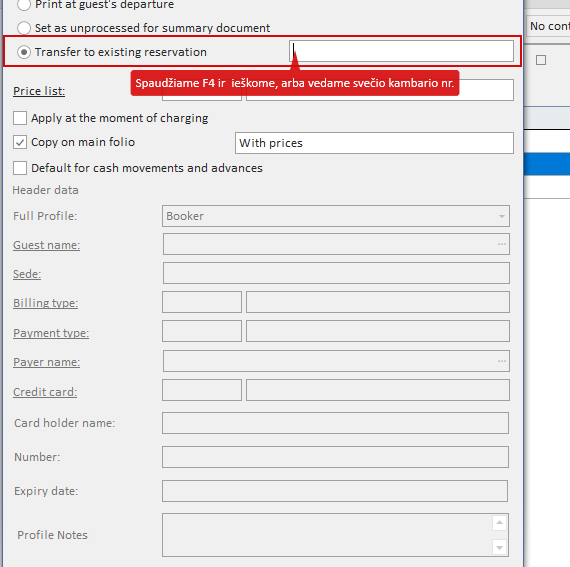Viewport: 570px width, 567px height.
Task: Select Transfer to existing reservation radio button
Action: pyautogui.click(x=24, y=52)
